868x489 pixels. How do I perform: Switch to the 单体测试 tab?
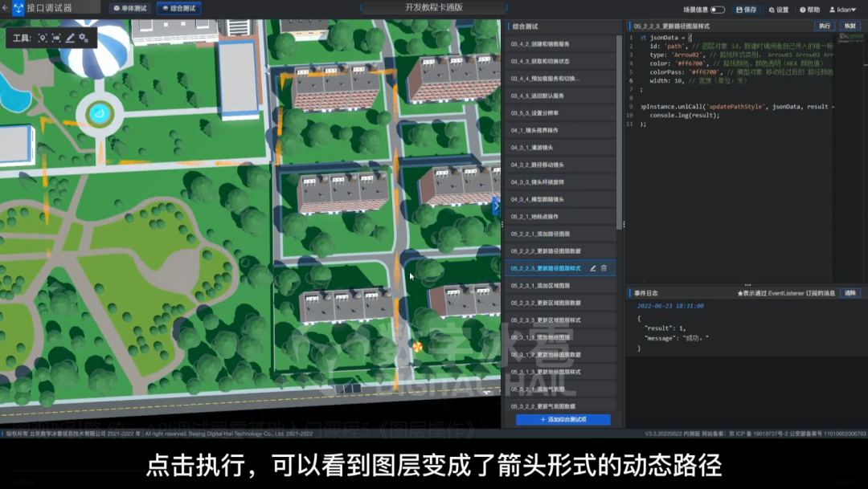point(130,8)
